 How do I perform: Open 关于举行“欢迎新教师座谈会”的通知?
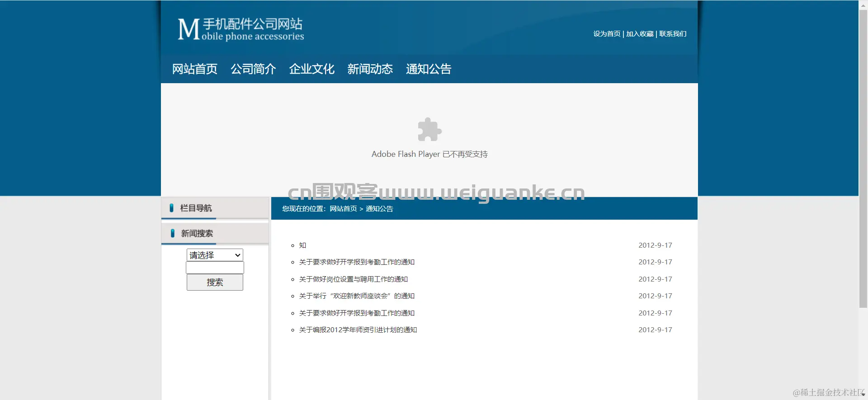coord(357,296)
